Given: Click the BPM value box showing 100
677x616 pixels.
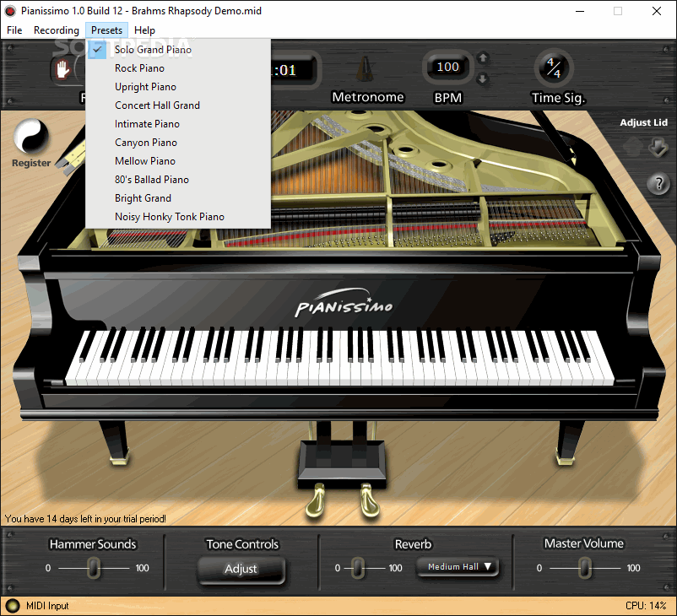Looking at the screenshot, I should [448, 67].
